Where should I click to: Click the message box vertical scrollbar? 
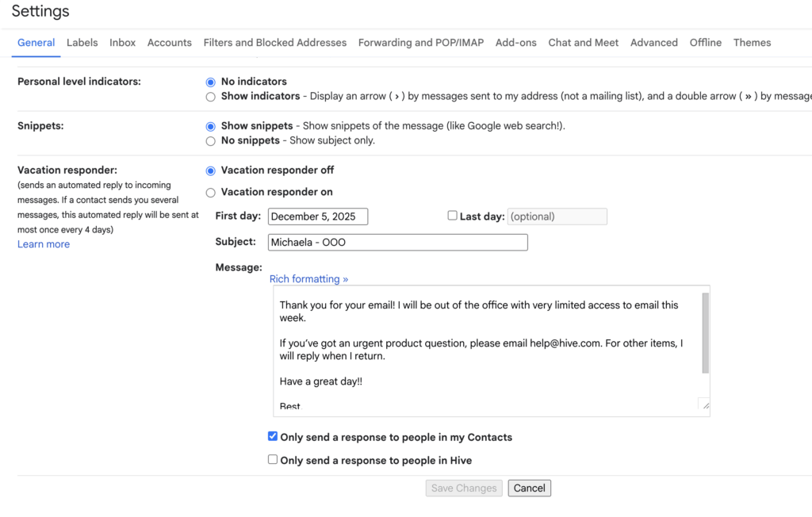click(x=705, y=333)
